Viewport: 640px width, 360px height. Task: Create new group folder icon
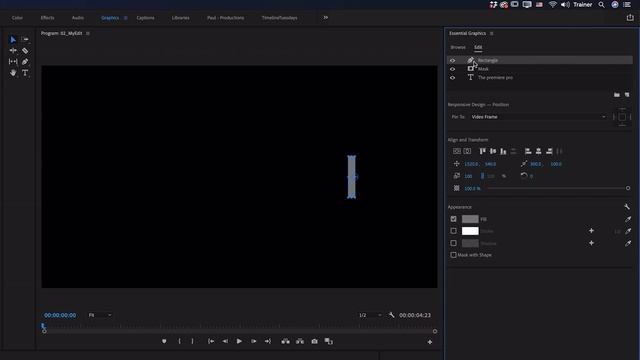click(617, 95)
